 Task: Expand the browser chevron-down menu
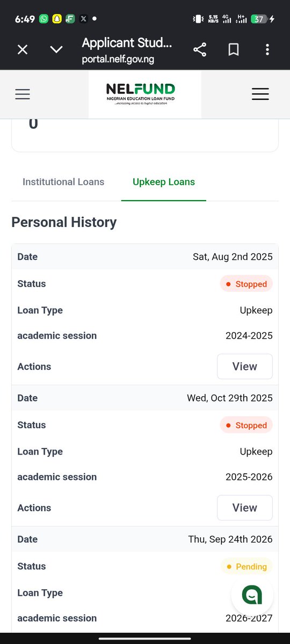click(x=56, y=50)
